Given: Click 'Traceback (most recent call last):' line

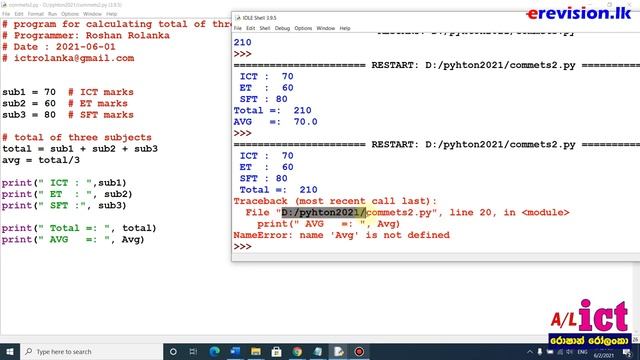Looking at the screenshot, I should [x=335, y=201].
